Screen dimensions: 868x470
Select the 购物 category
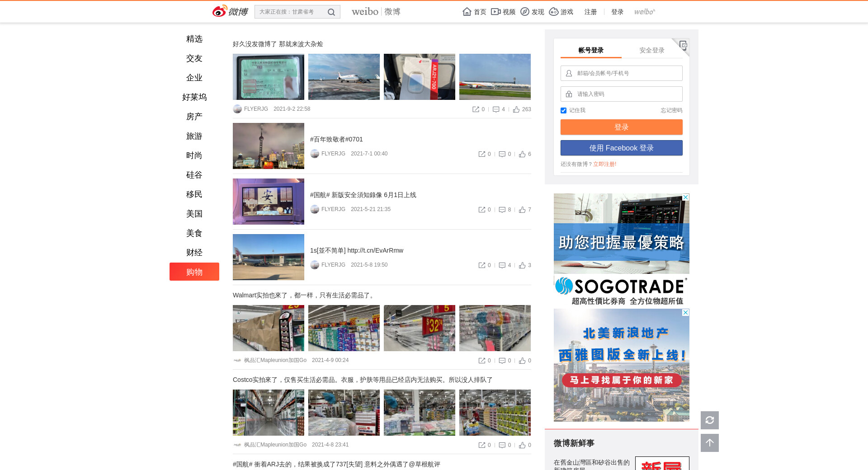coord(194,272)
